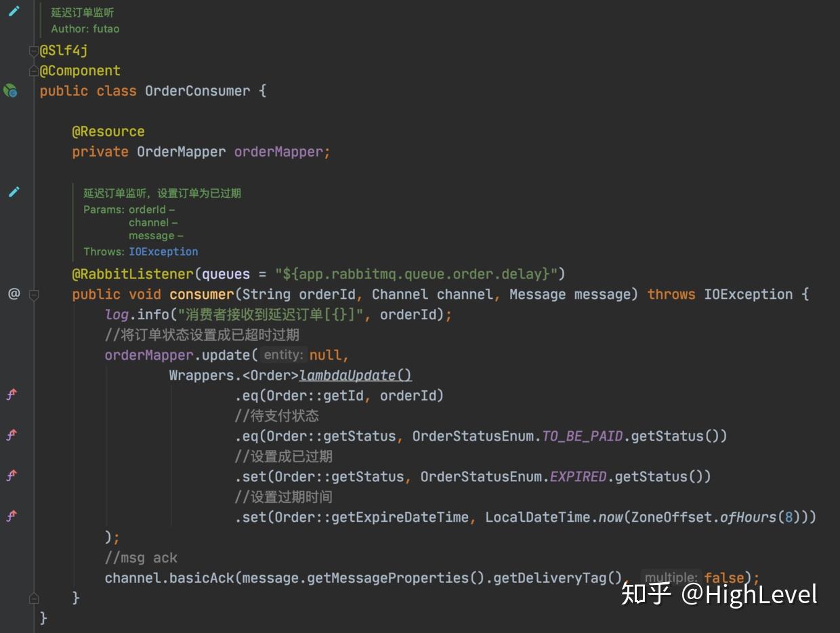The width and height of the screenshot is (840, 633).
Task: Click the 'entity:' inlay hint
Action: pos(283,354)
